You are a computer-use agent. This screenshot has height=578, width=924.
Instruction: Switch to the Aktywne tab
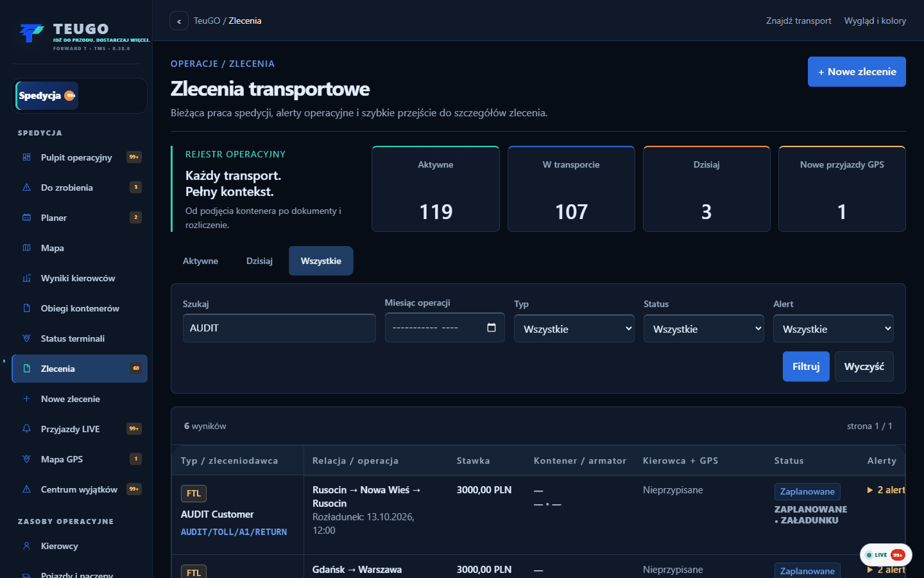[200, 261]
